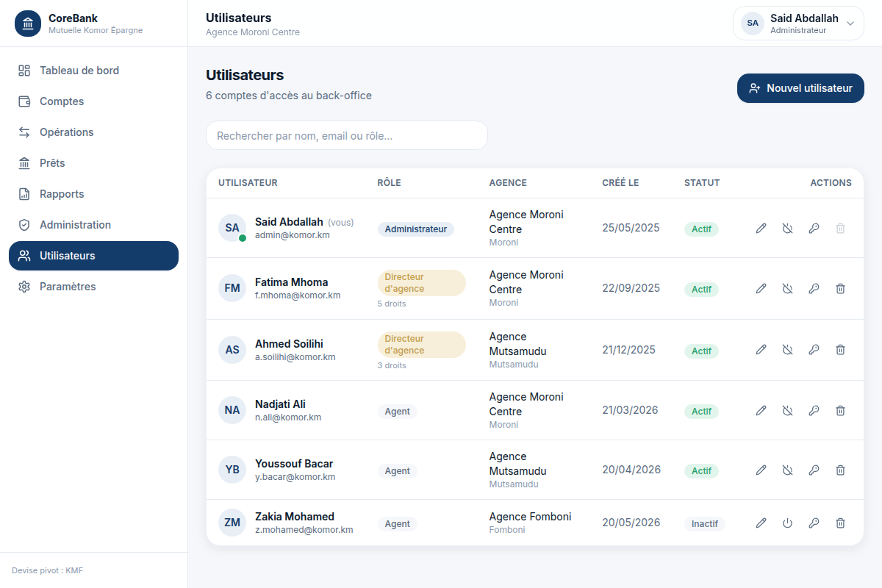Click Fatima Mhoma's Directeur d'agence role badge
Image resolution: width=882 pixels, height=588 pixels.
(x=421, y=283)
